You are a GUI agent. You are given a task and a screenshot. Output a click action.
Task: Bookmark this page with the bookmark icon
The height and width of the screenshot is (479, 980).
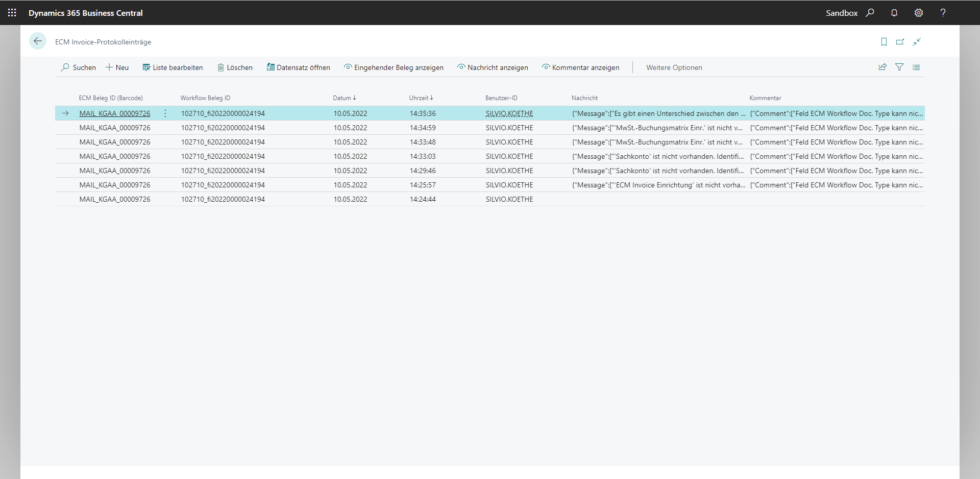click(x=884, y=42)
